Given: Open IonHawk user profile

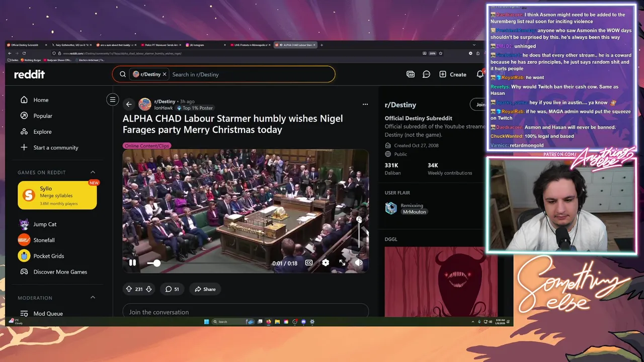Looking at the screenshot, I should (164, 108).
